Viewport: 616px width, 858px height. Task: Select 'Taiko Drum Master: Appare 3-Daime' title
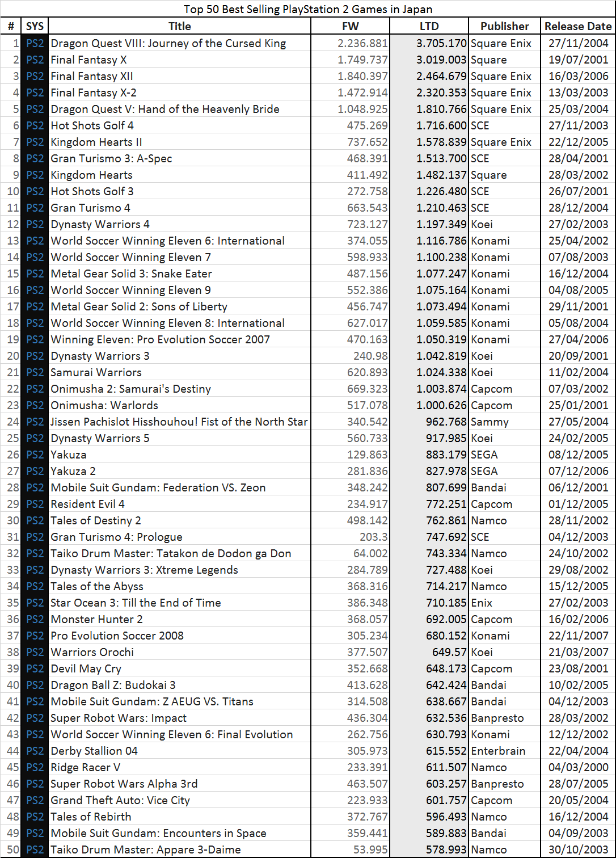click(146, 849)
